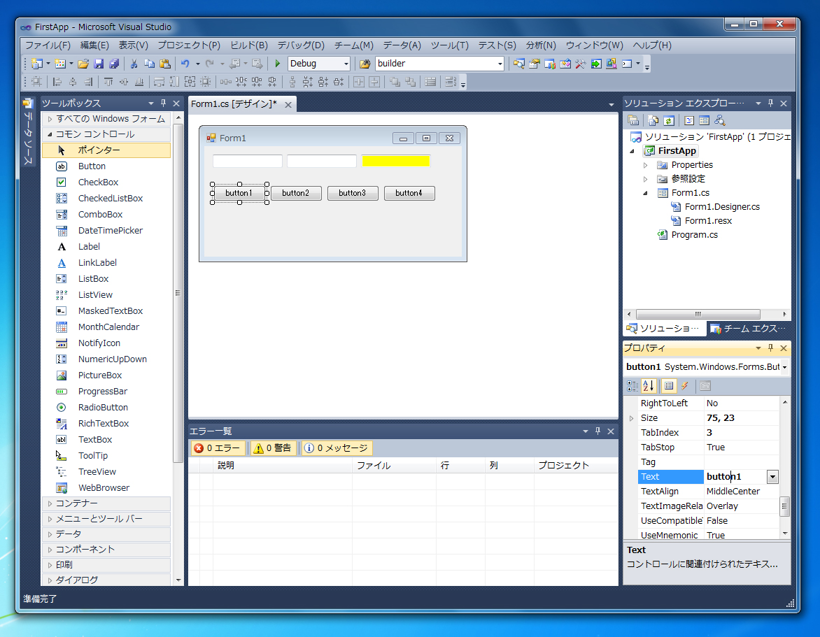Start debugging with the green play icon

(278, 64)
